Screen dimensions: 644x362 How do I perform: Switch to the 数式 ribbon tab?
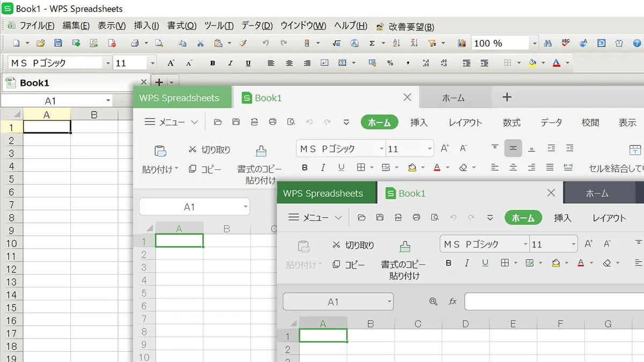click(x=511, y=122)
